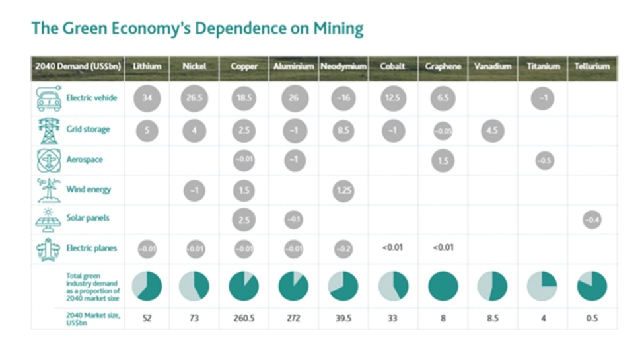The image size is (644, 349).
Task: Select the 1.25 Neodymium wind energy bubble
Action: coord(343,190)
